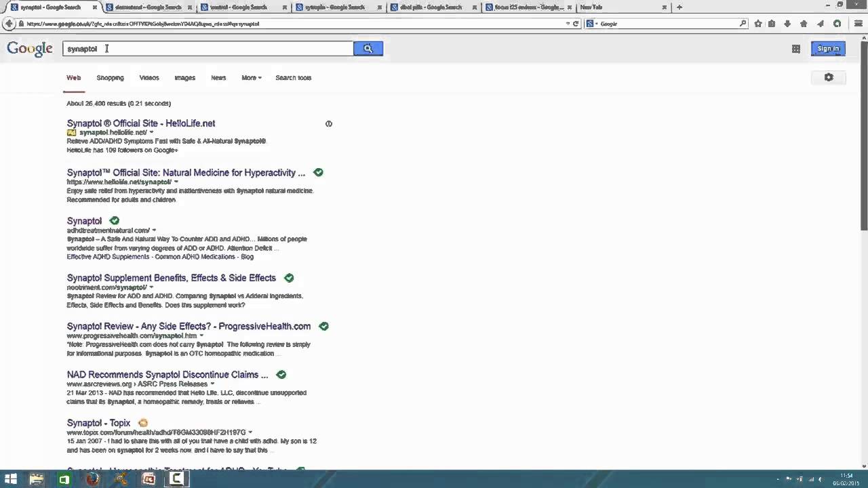The width and height of the screenshot is (868, 488).
Task: Switch to the Shopping results tab
Action: [110, 78]
